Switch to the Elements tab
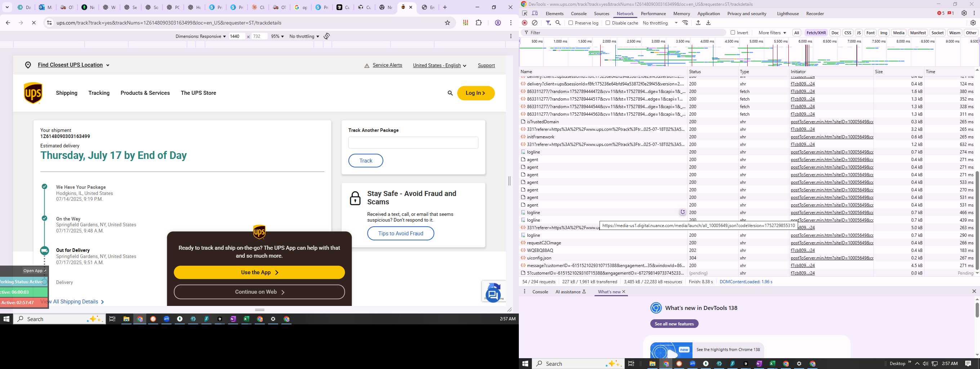The image size is (980, 369). 554,13
